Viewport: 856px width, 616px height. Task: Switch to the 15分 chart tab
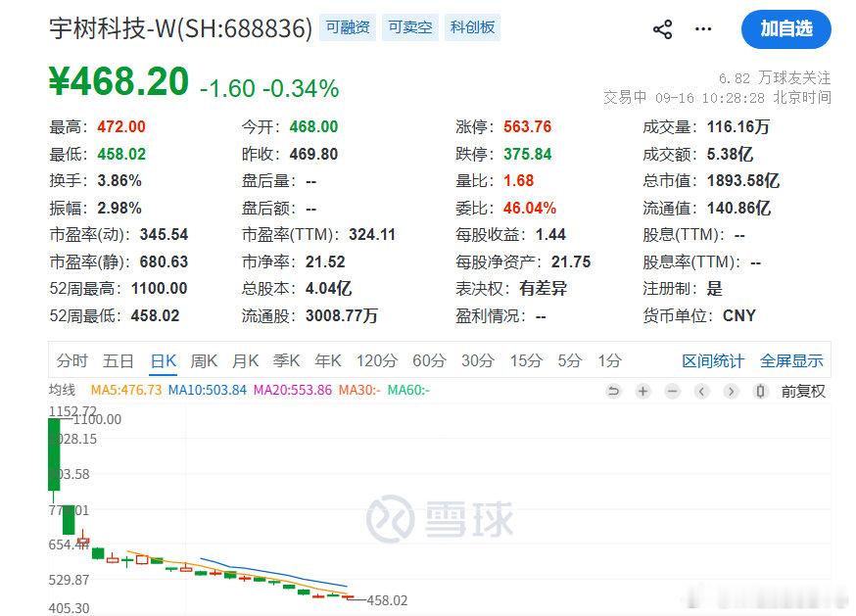(526, 360)
